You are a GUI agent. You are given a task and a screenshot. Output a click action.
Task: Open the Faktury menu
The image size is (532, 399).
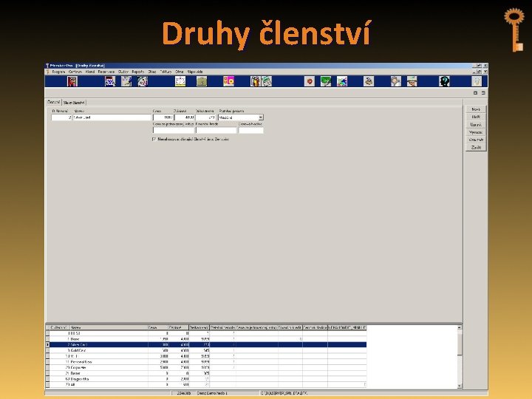coord(166,72)
